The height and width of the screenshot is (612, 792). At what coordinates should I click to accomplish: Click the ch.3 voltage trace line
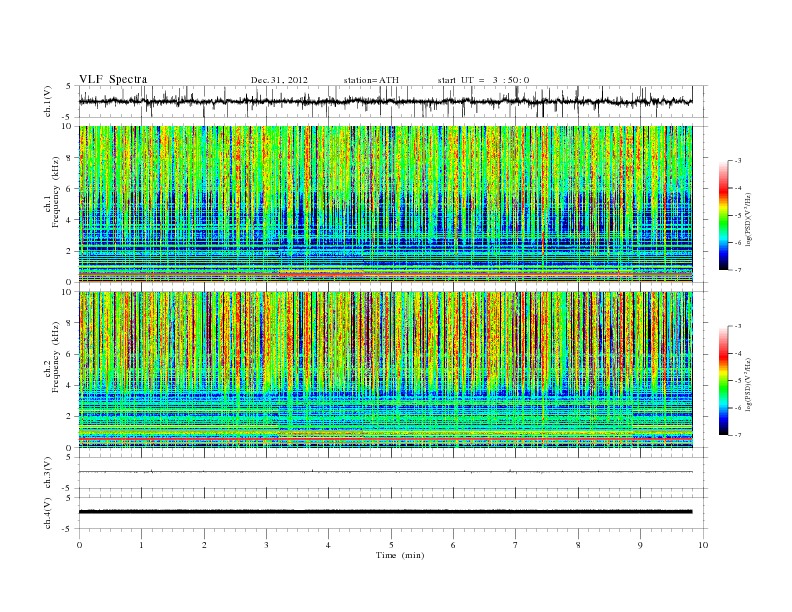coord(385,472)
